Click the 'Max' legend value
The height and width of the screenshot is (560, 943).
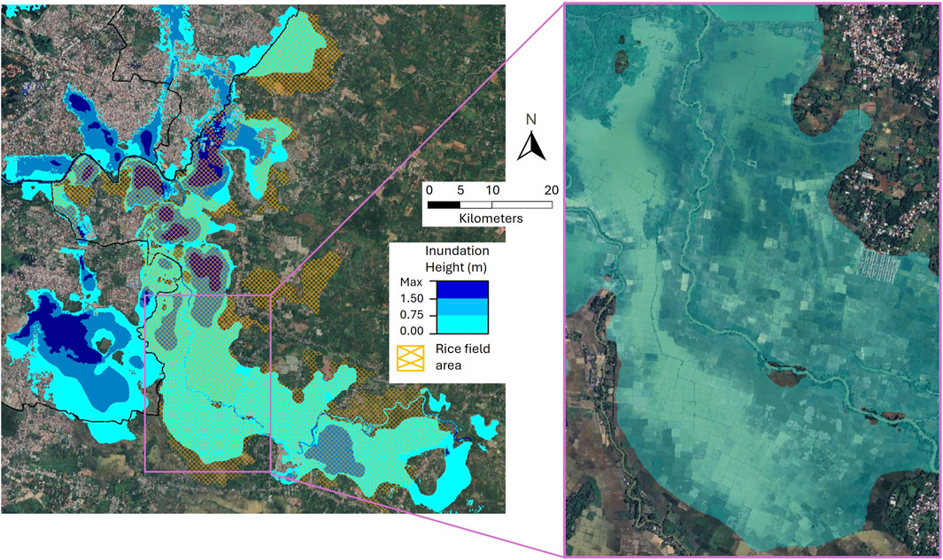[412, 282]
